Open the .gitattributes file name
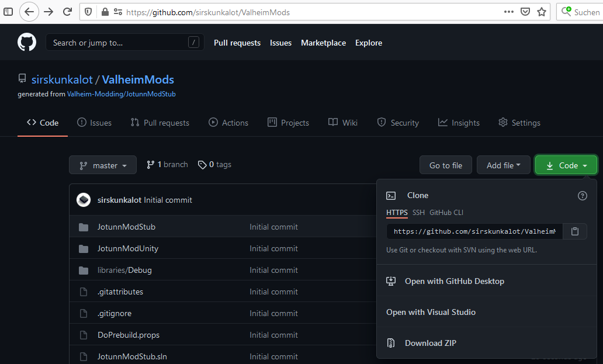This screenshot has width=603, height=364. click(x=120, y=292)
